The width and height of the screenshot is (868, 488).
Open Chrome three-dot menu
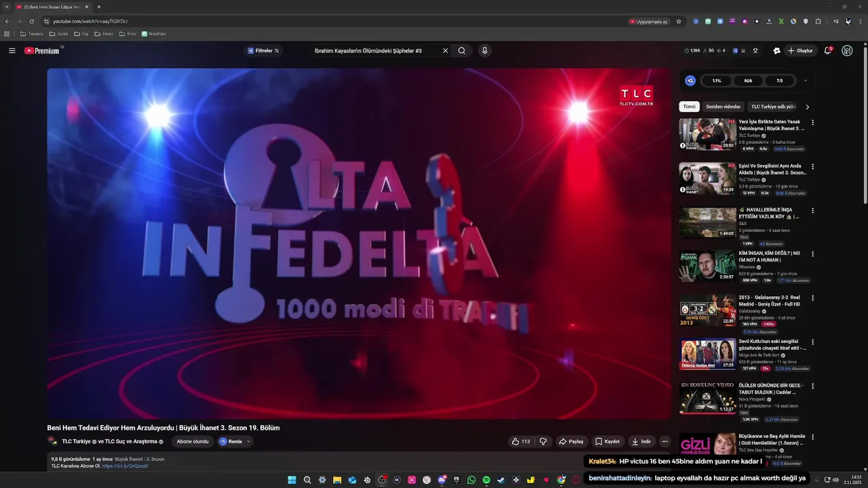pyautogui.click(x=859, y=22)
